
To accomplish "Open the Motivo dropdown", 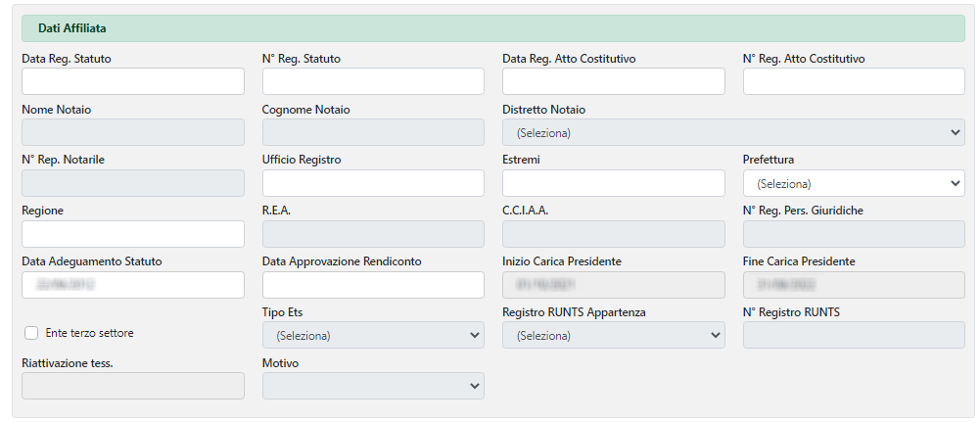I will (373, 387).
